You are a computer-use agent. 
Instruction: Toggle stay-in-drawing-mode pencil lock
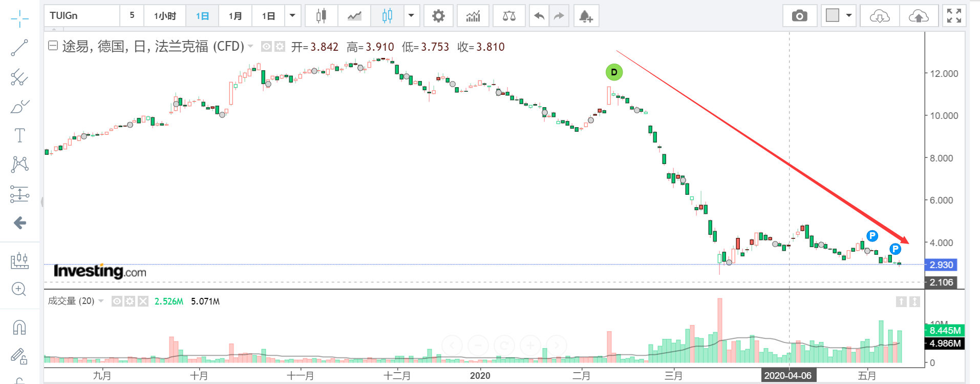pos(19,356)
